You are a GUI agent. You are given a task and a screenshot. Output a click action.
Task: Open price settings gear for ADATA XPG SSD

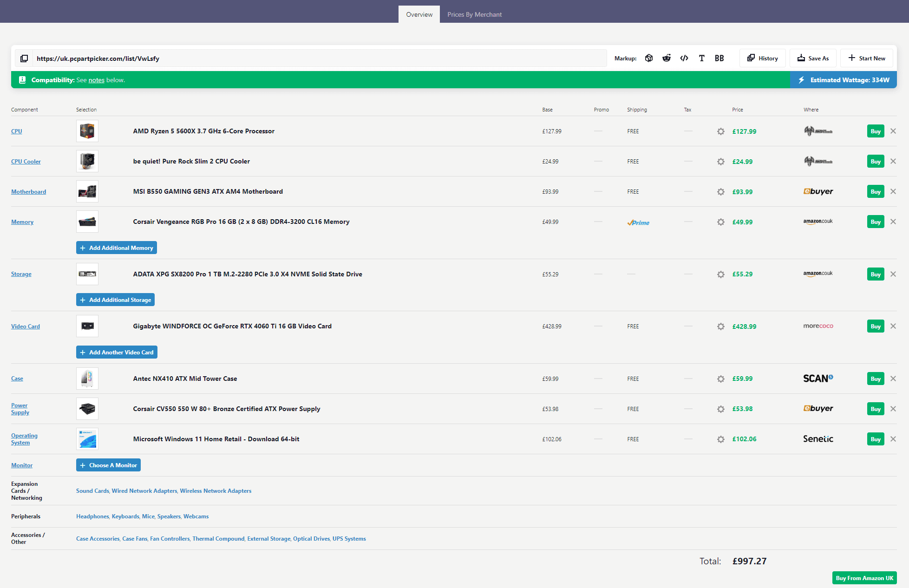[721, 274]
